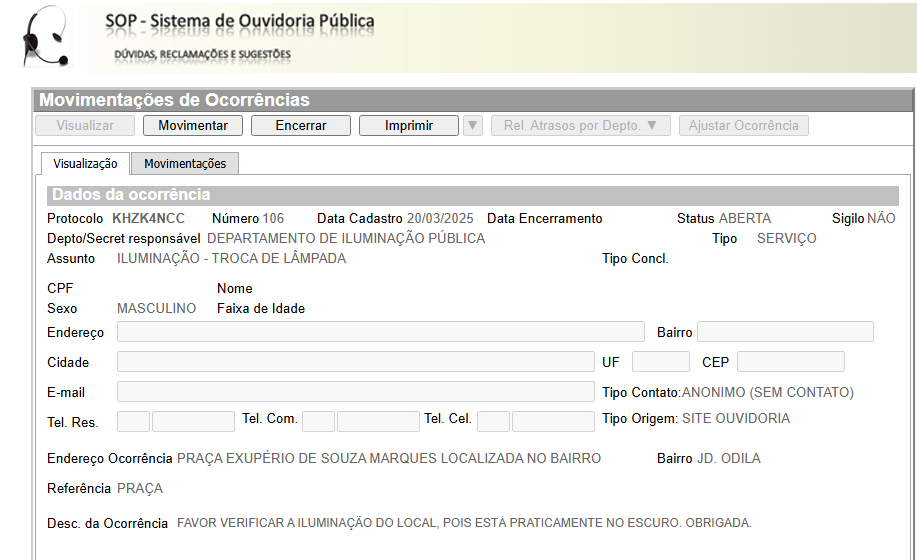The width and height of the screenshot is (917, 560).
Task: Click the headset logo of SOP
Action: click(45, 37)
